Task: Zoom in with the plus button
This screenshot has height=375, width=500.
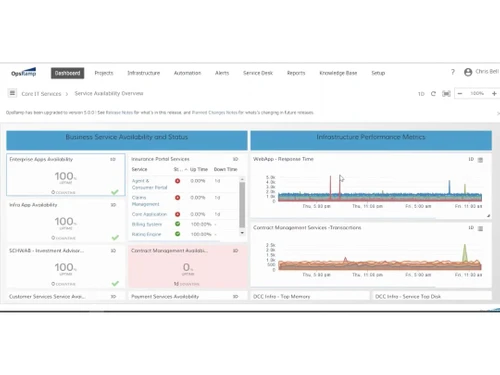Action: 494,94
